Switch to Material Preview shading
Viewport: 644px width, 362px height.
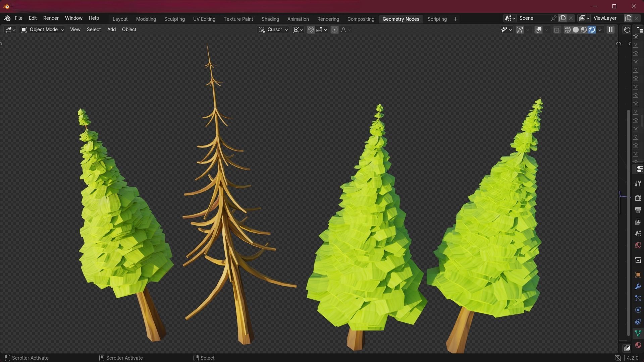584,30
